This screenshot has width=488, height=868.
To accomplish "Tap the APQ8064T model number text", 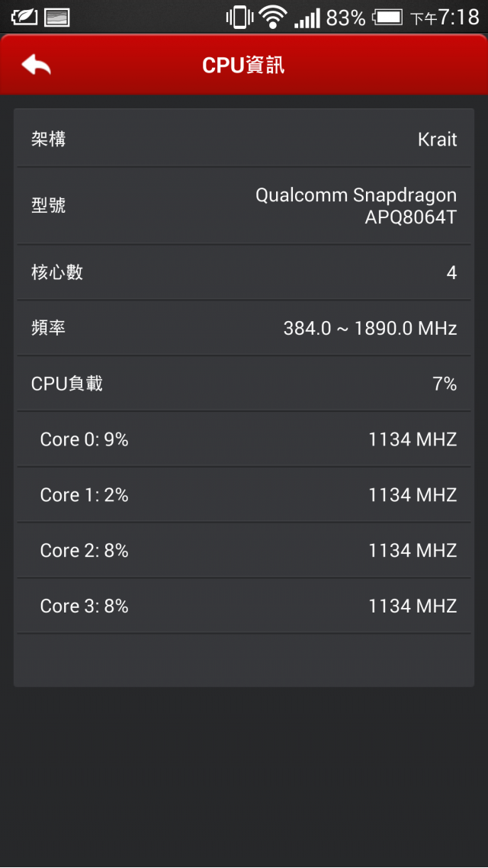I will [410, 217].
